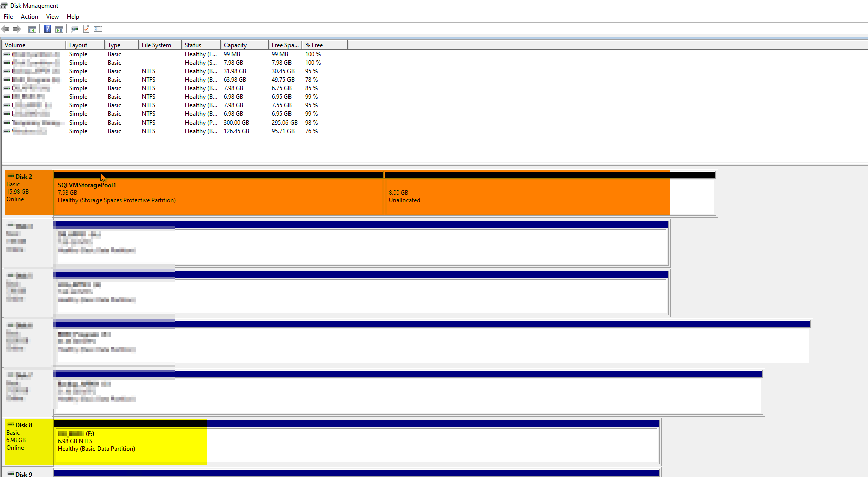Click the Disk Management icon in the title bar
Viewport: 868px width, 477px height.
(4, 5)
